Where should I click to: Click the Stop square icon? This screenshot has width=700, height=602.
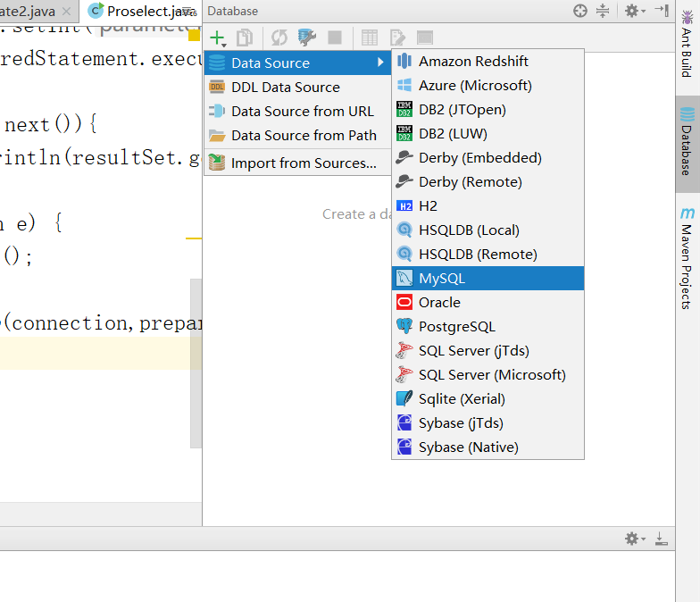click(x=335, y=38)
